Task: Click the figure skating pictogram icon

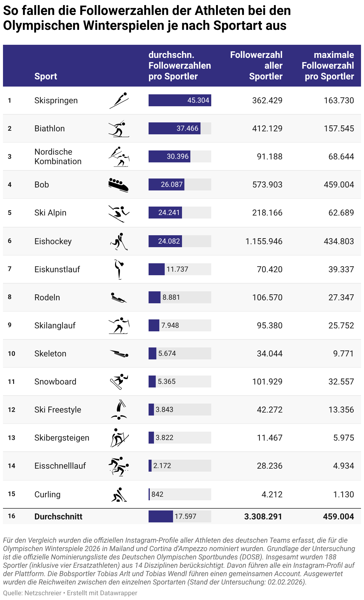Action: point(119,269)
